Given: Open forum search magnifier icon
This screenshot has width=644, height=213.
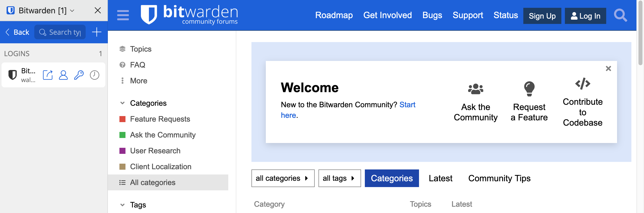Looking at the screenshot, I should pos(620,16).
